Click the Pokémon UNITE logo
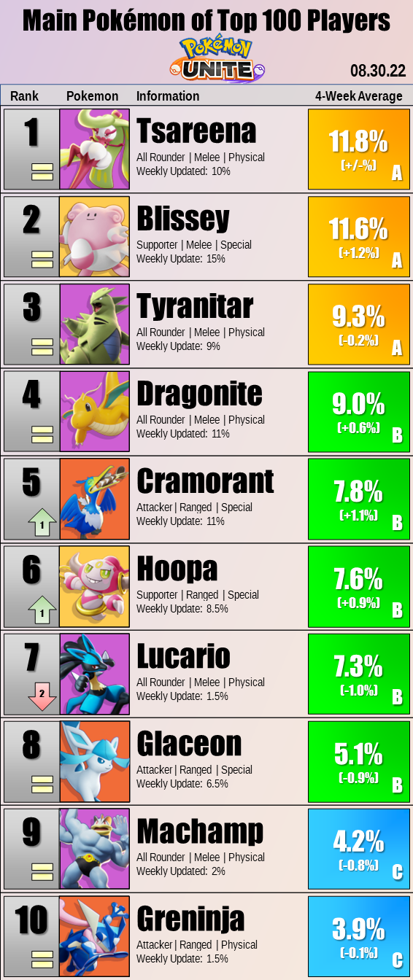 pyautogui.click(x=217, y=59)
